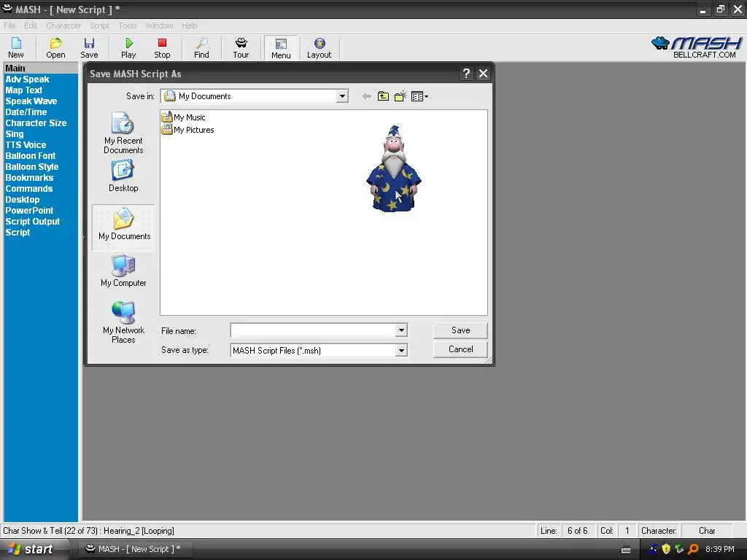This screenshot has height=560, width=747.
Task: Click the Save button in dialog
Action: point(460,330)
